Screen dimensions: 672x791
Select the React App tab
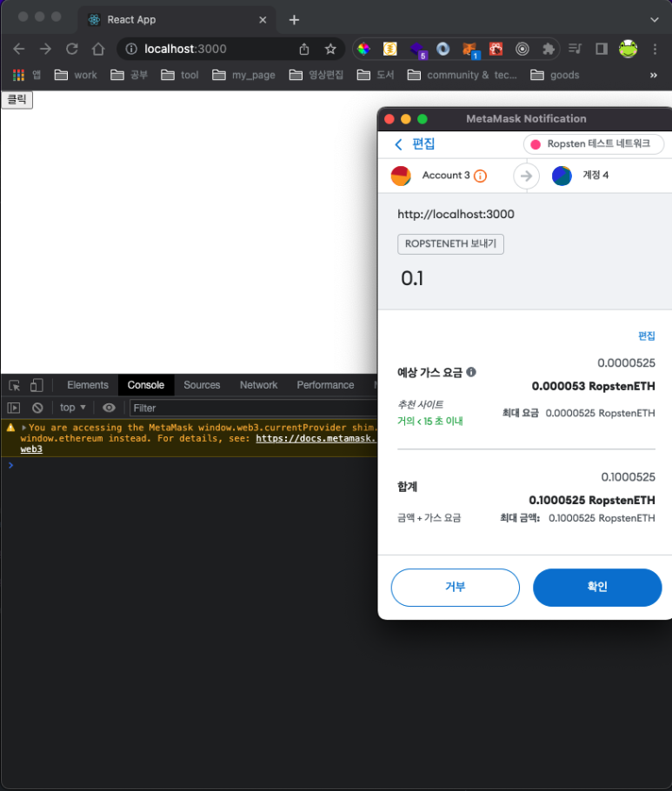176,20
